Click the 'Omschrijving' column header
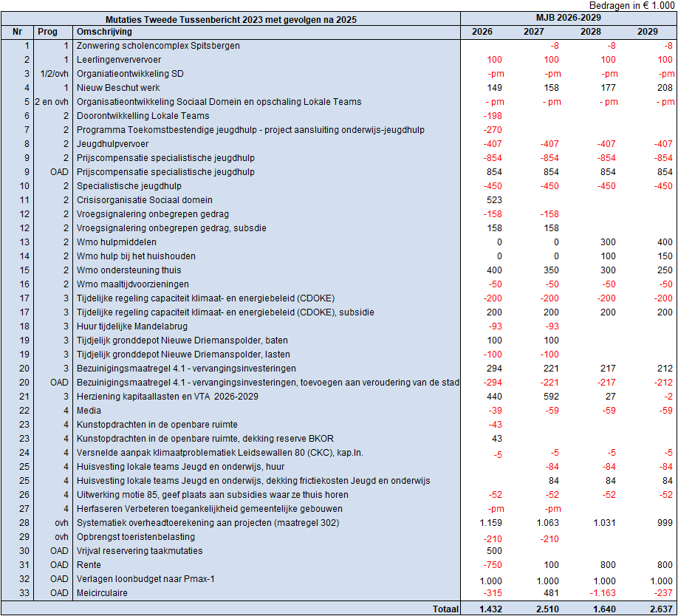This screenshot has height=616, width=678. tap(104, 32)
